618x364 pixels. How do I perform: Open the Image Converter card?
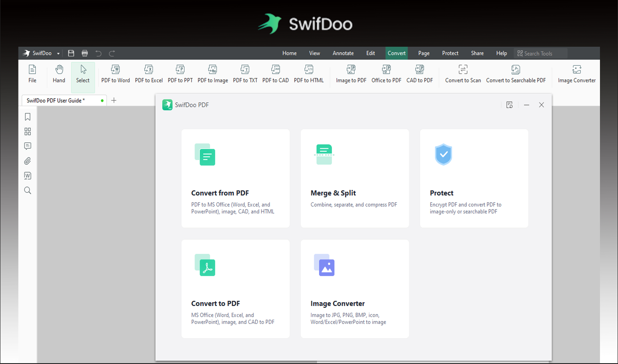(x=355, y=289)
